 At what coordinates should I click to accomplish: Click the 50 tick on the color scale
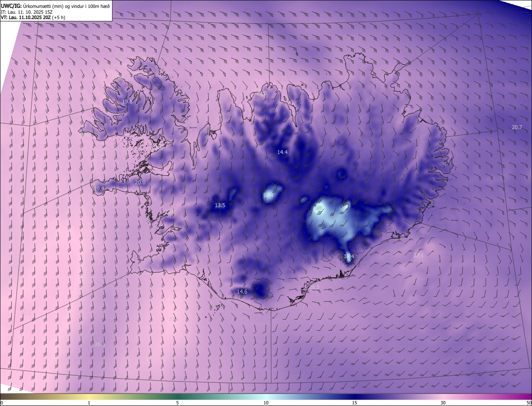tap(529, 403)
